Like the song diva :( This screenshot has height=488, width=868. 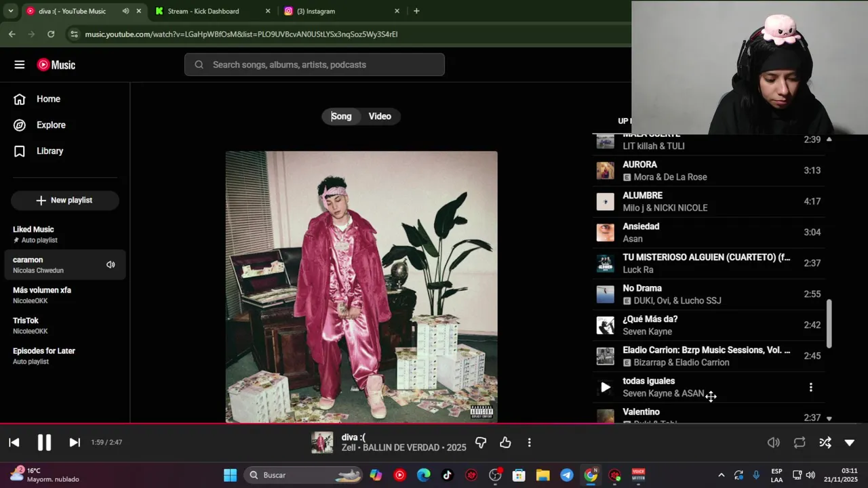tap(505, 443)
